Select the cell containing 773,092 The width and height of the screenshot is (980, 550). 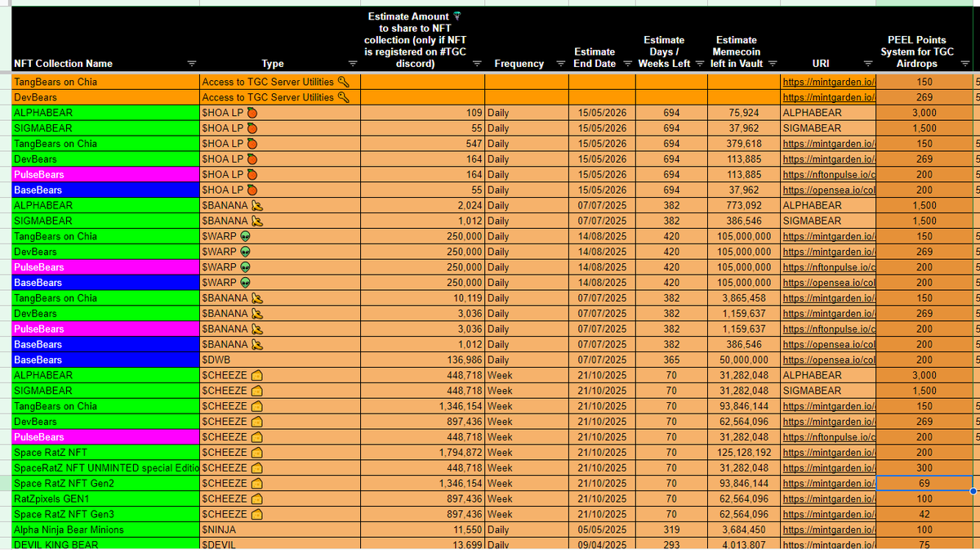click(745, 206)
